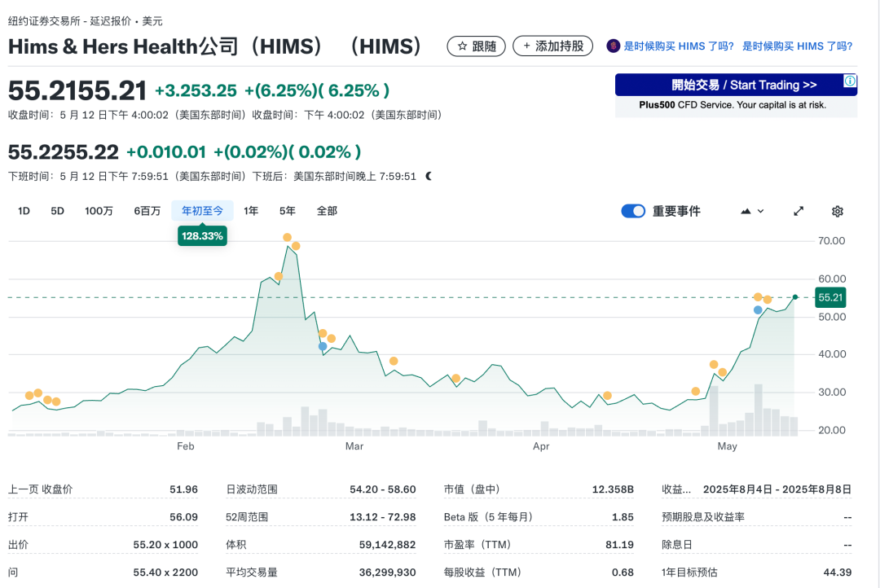This screenshot has width=880, height=588.
Task: Click the moon after-hours icon
Action: [429, 176]
